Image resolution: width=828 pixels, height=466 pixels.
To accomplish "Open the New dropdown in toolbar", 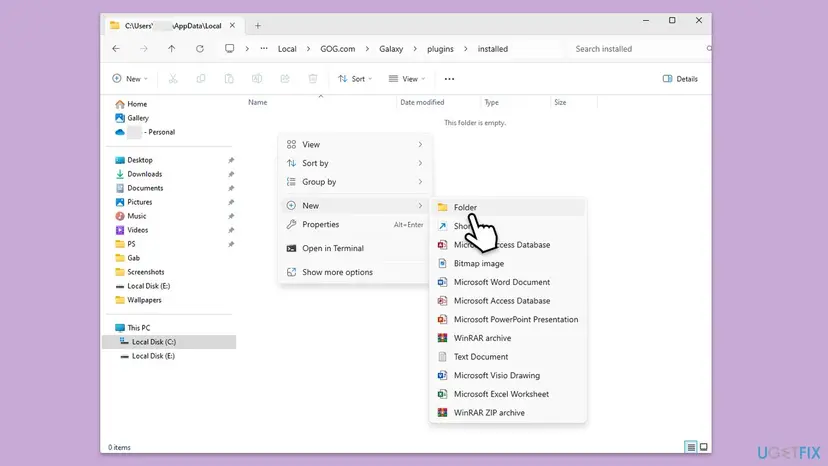I will (x=130, y=79).
